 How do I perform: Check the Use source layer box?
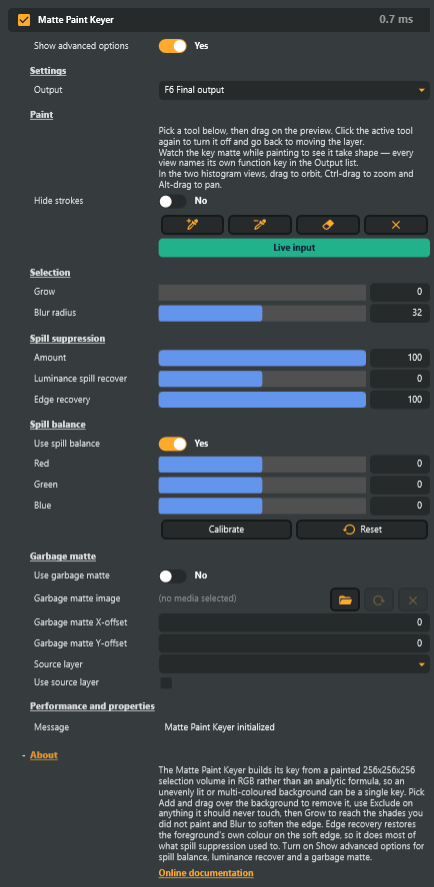166,683
